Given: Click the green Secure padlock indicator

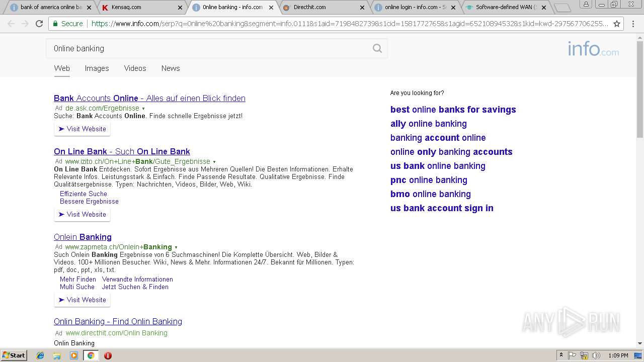Looking at the screenshot, I should tap(67, 24).
